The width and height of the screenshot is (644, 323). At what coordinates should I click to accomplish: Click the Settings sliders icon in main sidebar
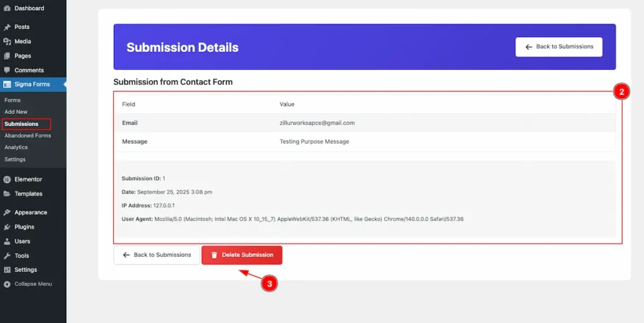click(x=7, y=270)
